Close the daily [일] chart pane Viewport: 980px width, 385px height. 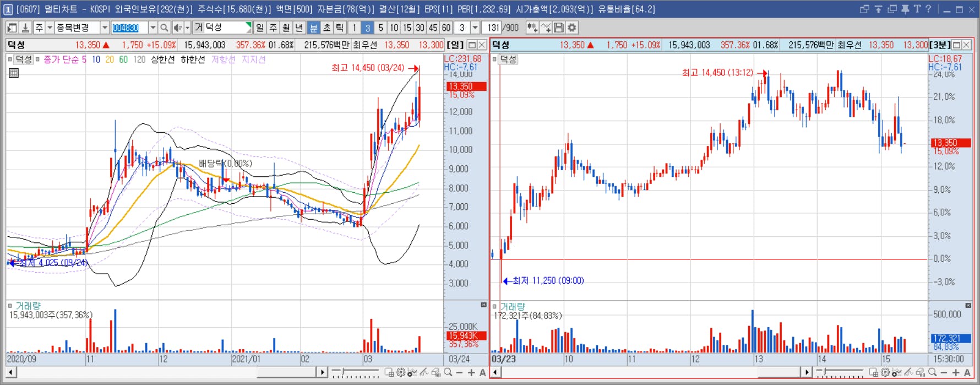coord(482,45)
